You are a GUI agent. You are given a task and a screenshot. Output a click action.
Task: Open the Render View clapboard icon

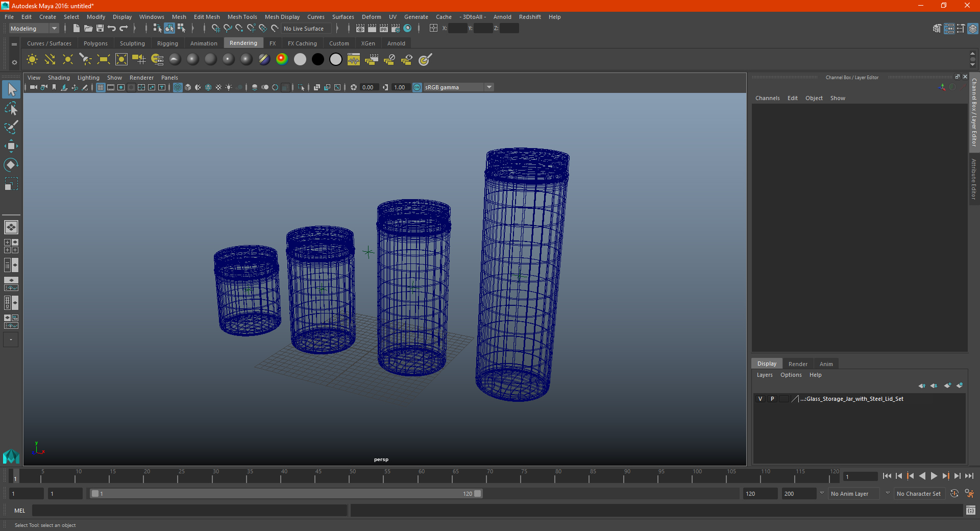click(x=360, y=28)
